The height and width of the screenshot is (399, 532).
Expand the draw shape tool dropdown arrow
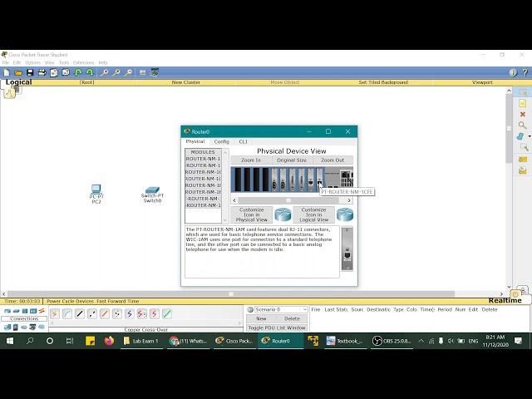[530, 136]
